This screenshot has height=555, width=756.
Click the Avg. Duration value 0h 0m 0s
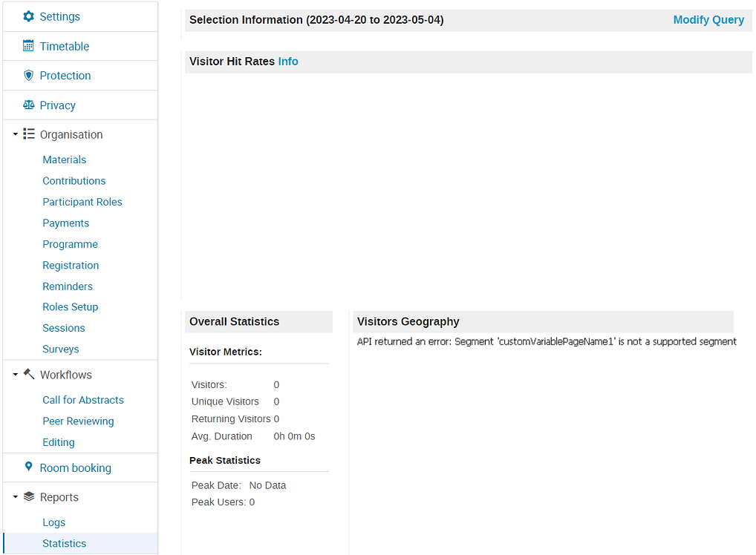[294, 436]
